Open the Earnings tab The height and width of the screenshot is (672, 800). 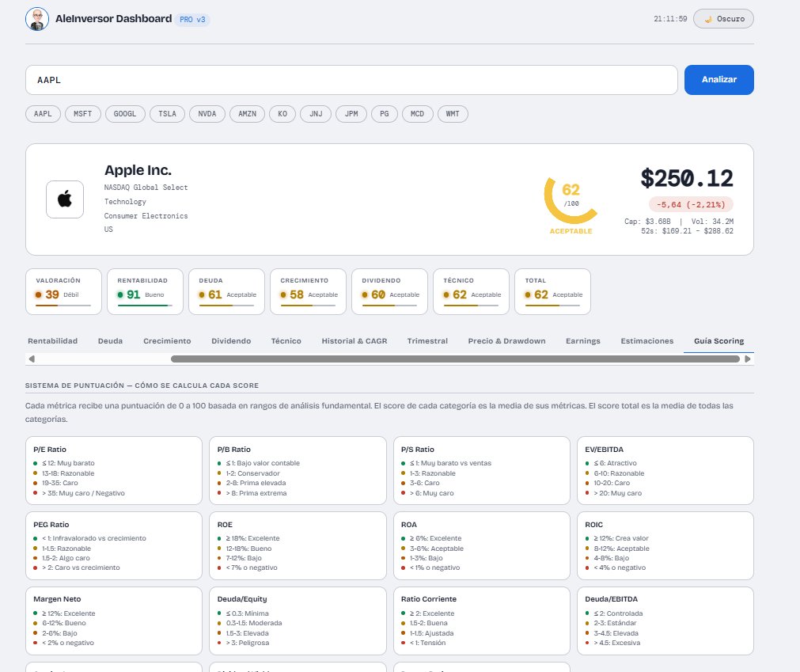pyautogui.click(x=582, y=341)
